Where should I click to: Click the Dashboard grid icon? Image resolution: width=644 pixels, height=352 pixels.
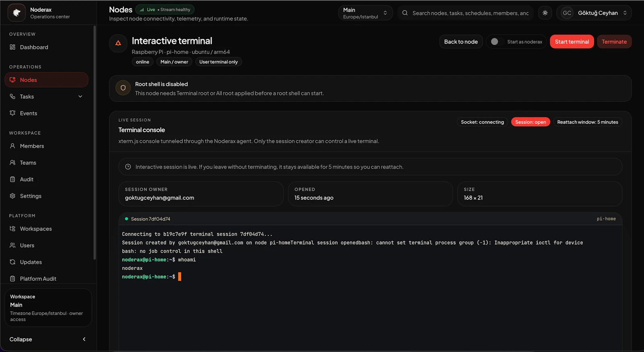(x=12, y=47)
